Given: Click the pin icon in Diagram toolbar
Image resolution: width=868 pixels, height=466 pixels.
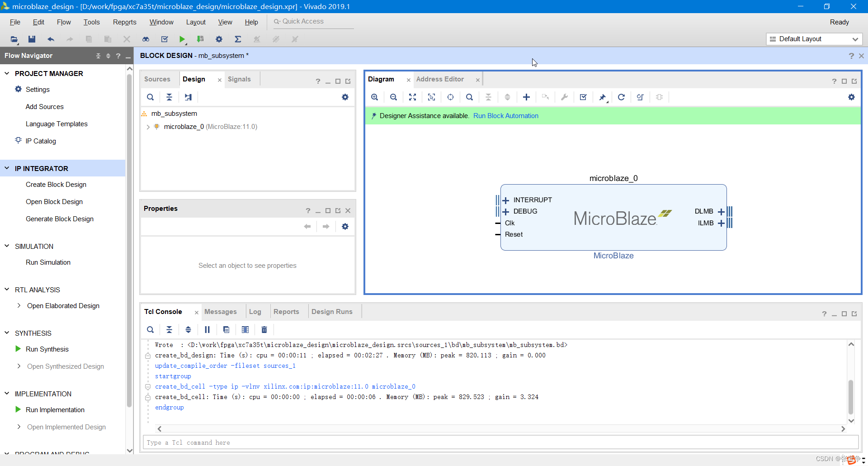Looking at the screenshot, I should 603,97.
